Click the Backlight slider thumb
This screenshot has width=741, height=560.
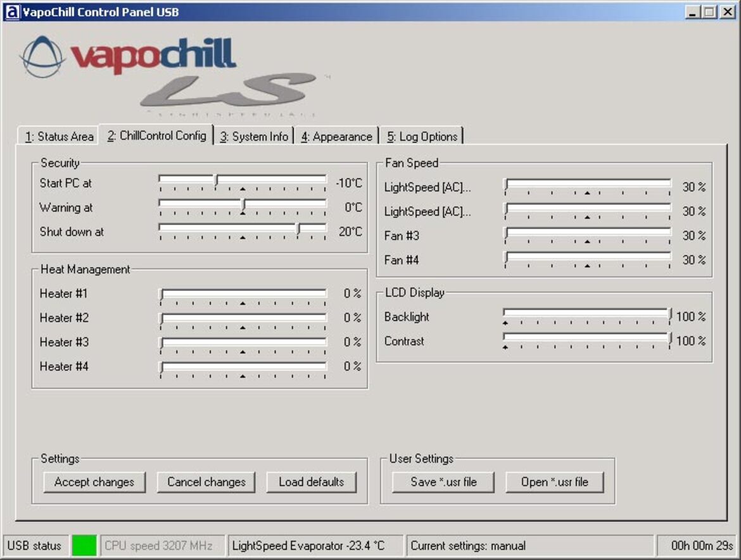coord(669,315)
